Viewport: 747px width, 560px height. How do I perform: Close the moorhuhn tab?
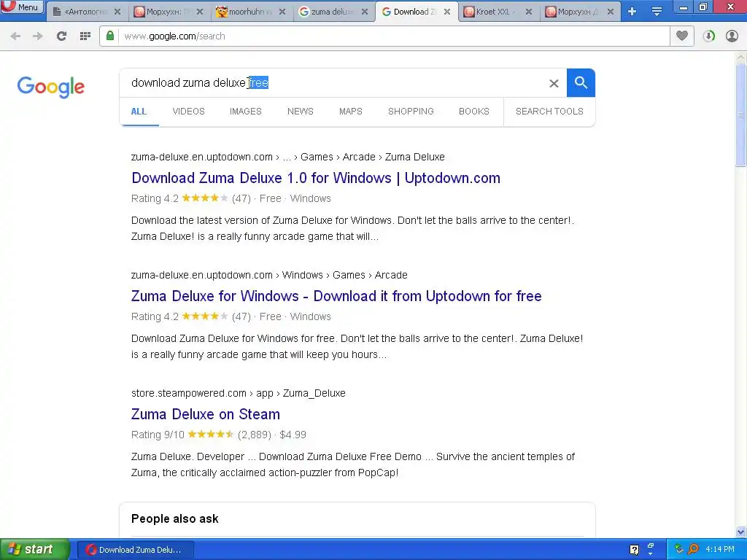click(x=282, y=12)
